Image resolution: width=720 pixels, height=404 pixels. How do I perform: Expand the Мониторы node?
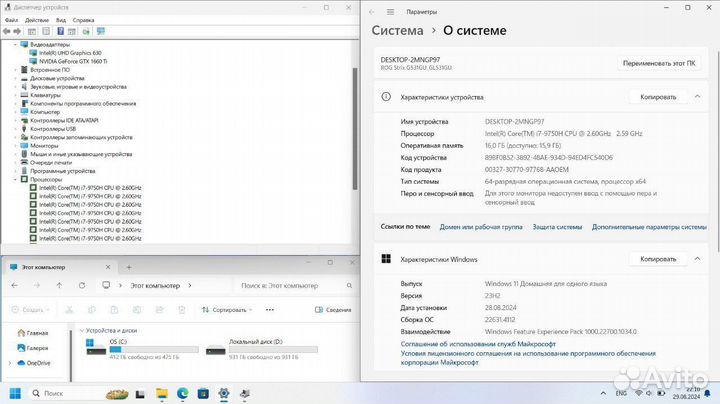coord(15,146)
